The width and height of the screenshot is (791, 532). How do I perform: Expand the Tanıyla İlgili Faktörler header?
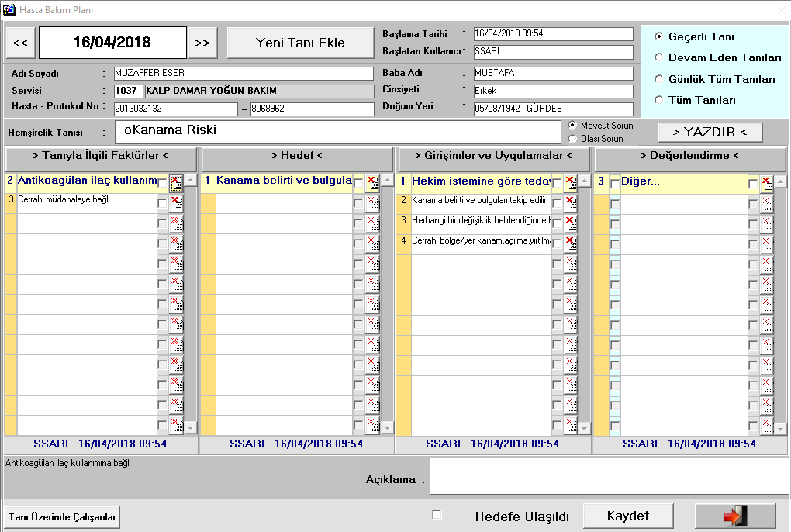(101, 156)
